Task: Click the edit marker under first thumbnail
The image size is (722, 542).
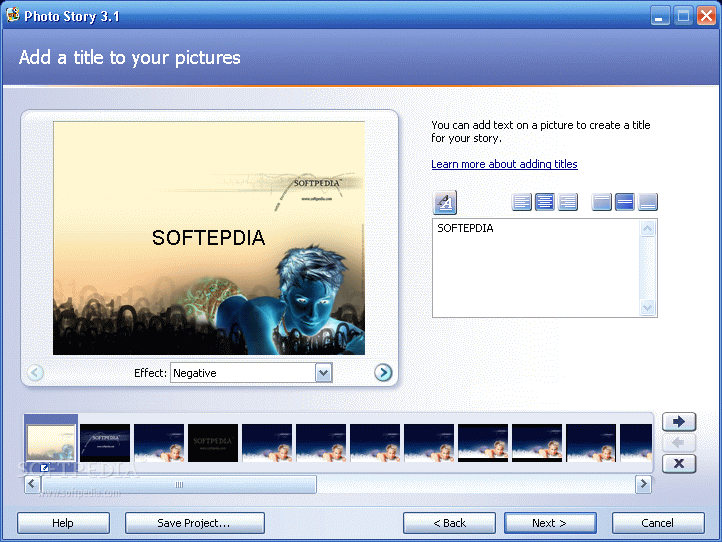Action: click(45, 467)
